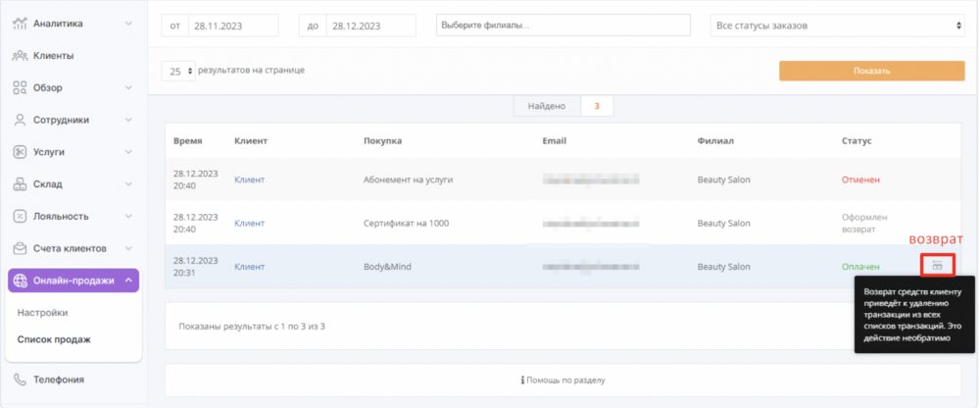Click the red Отменен status

[860, 179]
